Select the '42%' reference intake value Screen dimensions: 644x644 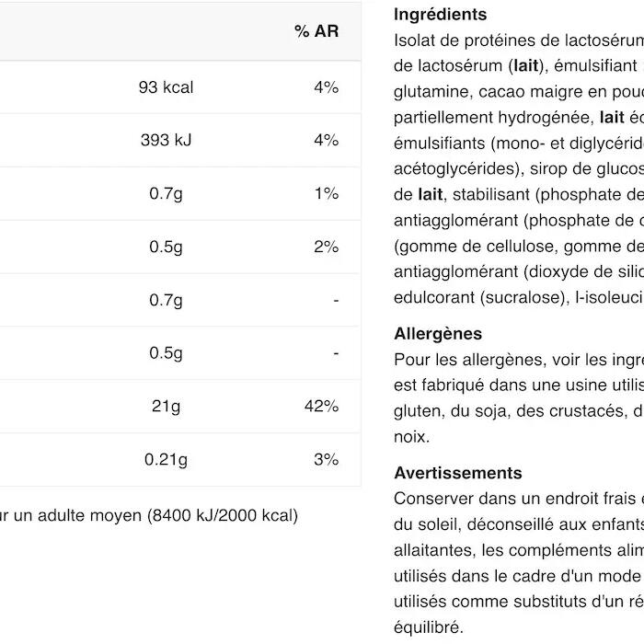[322, 406]
